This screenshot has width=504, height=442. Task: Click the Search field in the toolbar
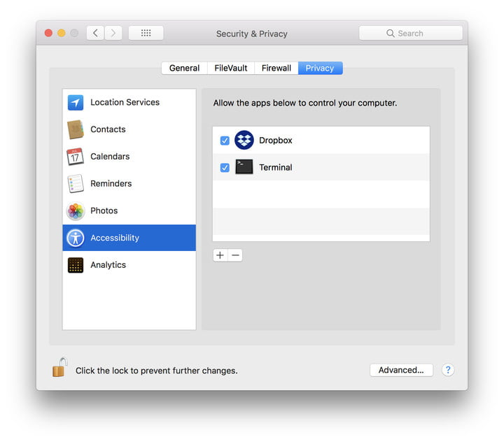pyautogui.click(x=411, y=33)
